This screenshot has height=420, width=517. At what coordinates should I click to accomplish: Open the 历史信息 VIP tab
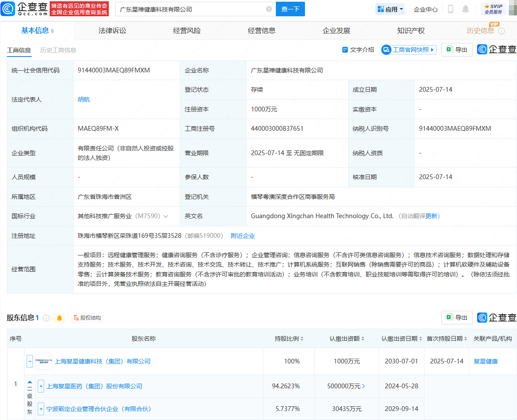481,31
